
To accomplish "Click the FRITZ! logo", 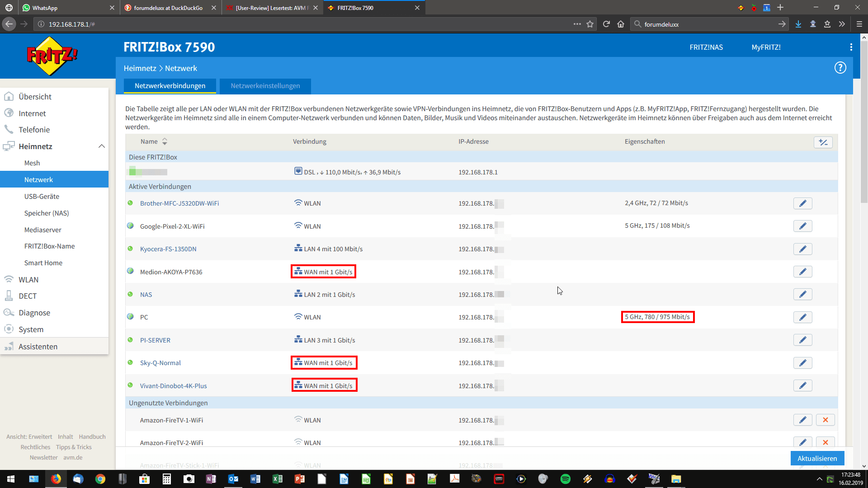I will [x=52, y=56].
